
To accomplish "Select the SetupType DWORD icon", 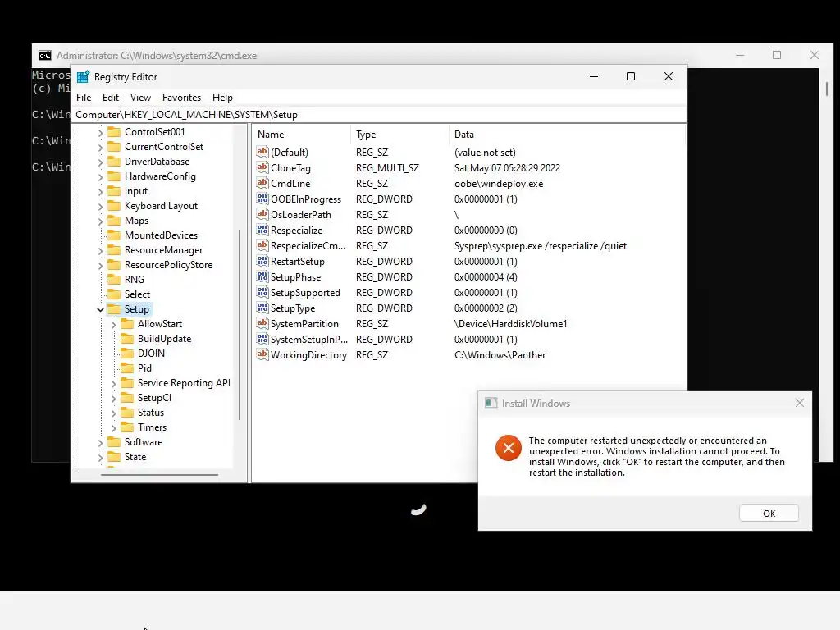I will click(x=262, y=308).
